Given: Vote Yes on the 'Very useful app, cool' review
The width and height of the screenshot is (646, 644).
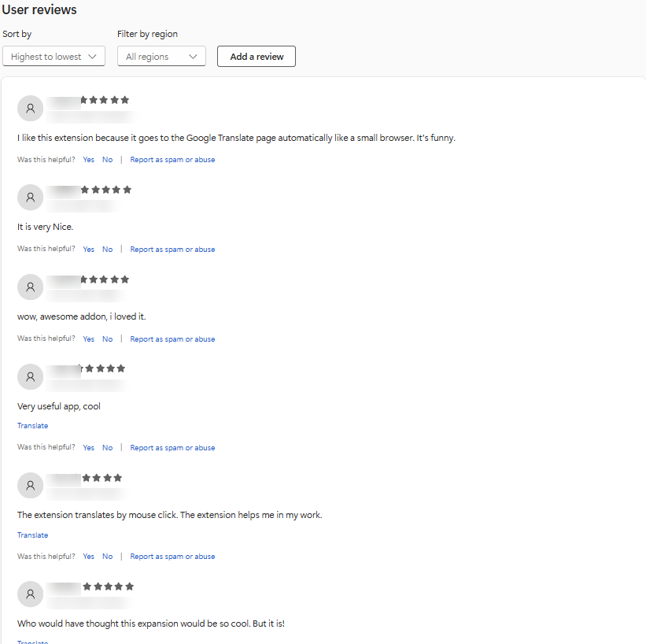Looking at the screenshot, I should tap(89, 447).
